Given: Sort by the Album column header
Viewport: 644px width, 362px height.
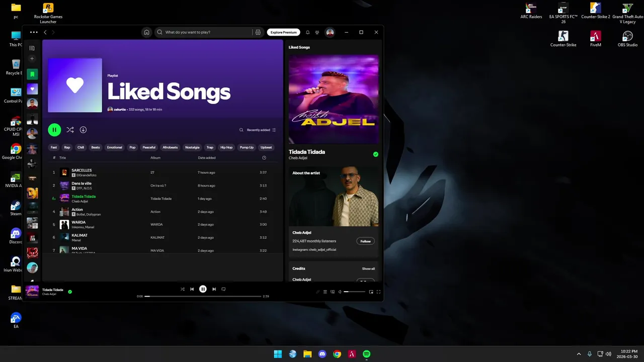Looking at the screenshot, I should (155, 158).
